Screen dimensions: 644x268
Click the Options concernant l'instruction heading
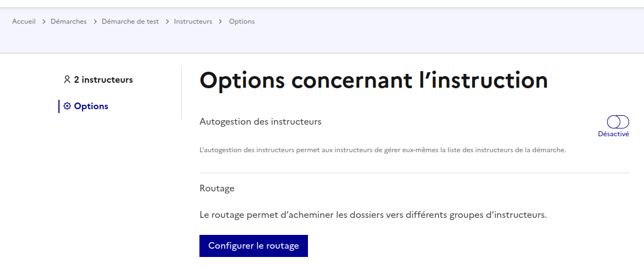[x=374, y=81]
